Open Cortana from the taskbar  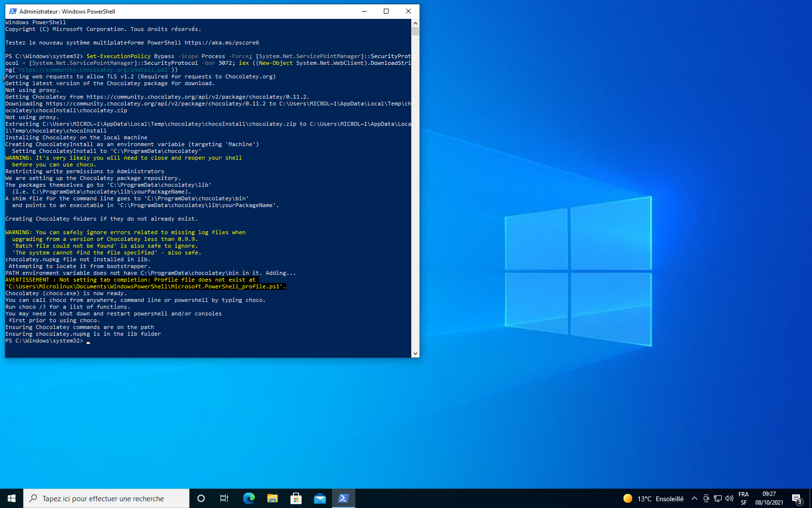pos(201,498)
